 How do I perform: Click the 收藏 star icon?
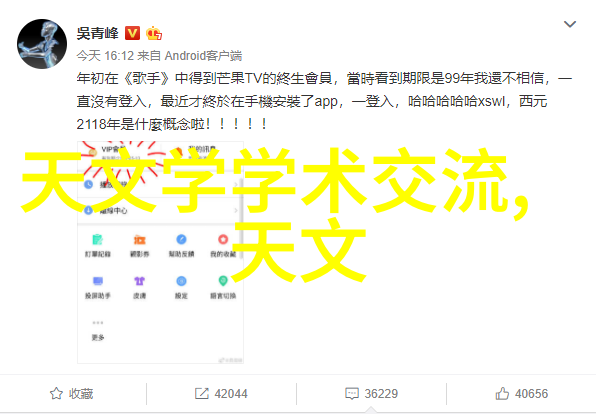click(56, 393)
